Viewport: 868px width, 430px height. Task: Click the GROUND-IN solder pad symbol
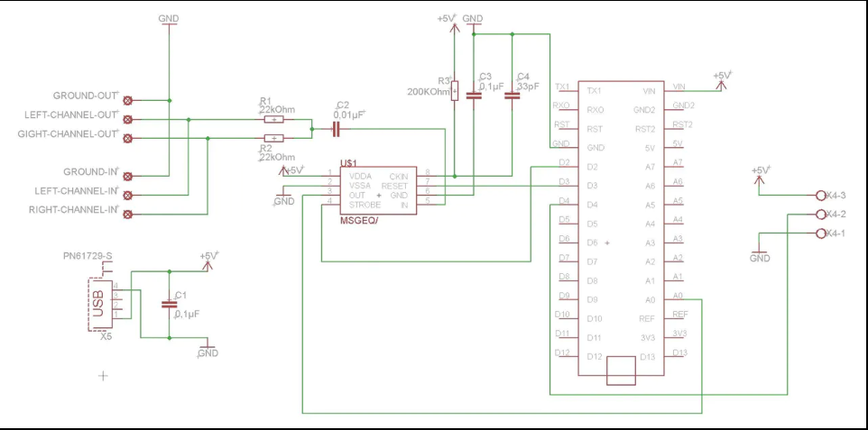(x=128, y=176)
